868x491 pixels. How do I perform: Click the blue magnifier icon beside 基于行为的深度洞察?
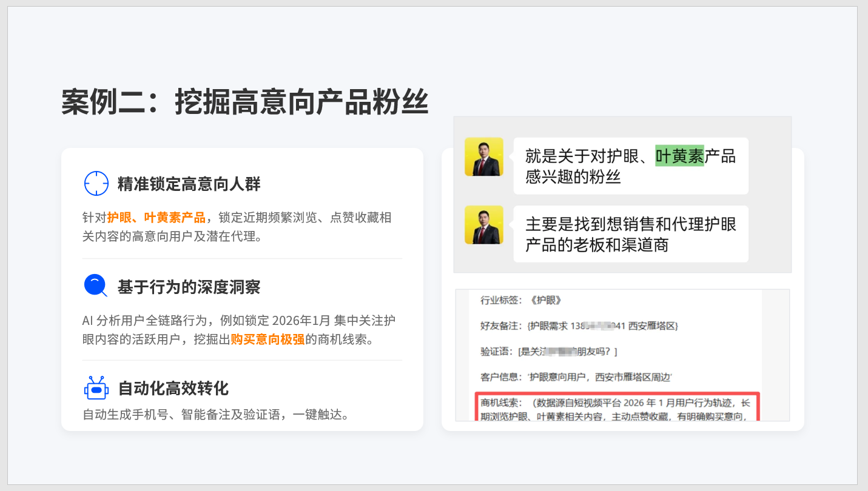pos(95,286)
